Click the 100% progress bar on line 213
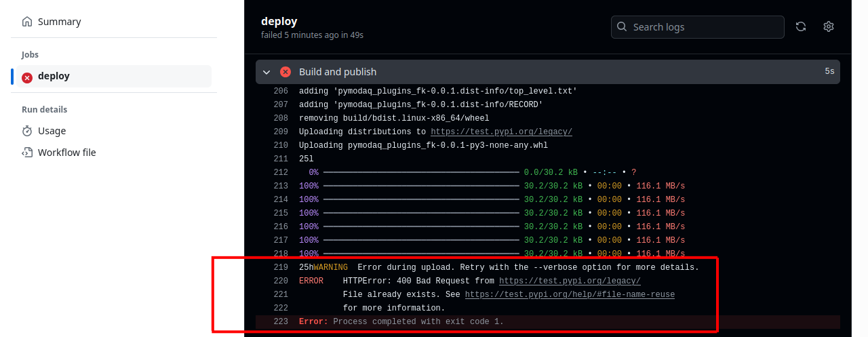 421,186
